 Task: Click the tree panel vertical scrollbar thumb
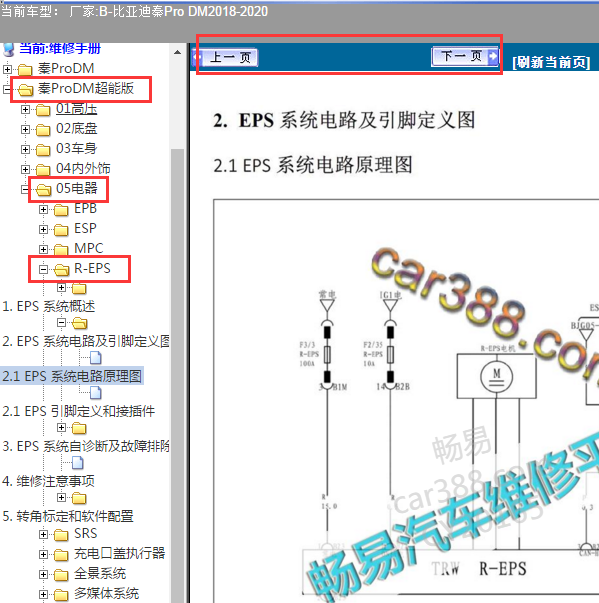coord(177,375)
